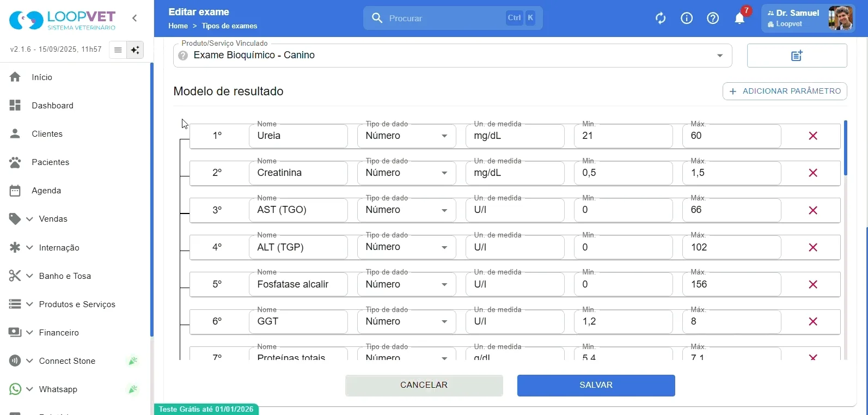Click the refresh sync icon in header
This screenshot has width=868, height=415.
661,19
